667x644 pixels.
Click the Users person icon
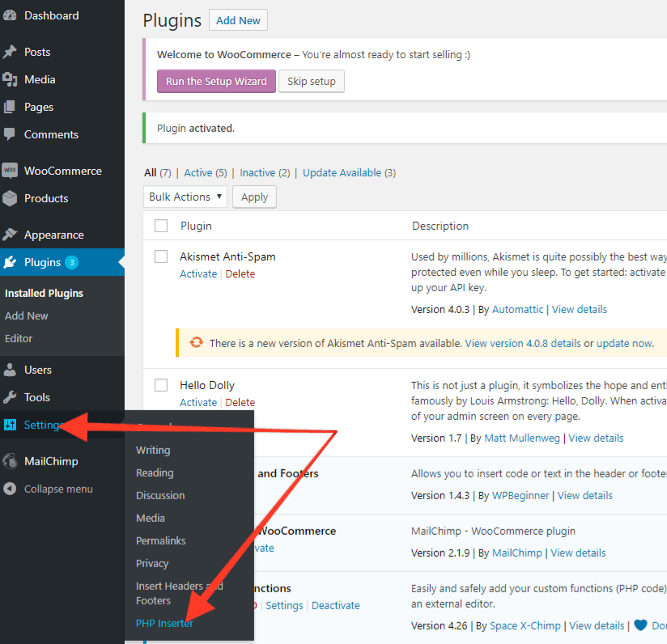pos(10,370)
